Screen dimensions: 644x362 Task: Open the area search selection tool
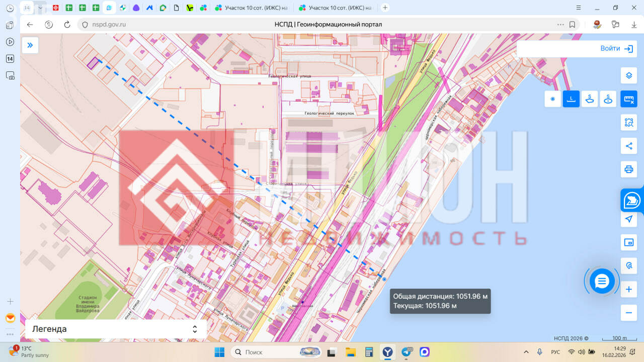[628, 122]
